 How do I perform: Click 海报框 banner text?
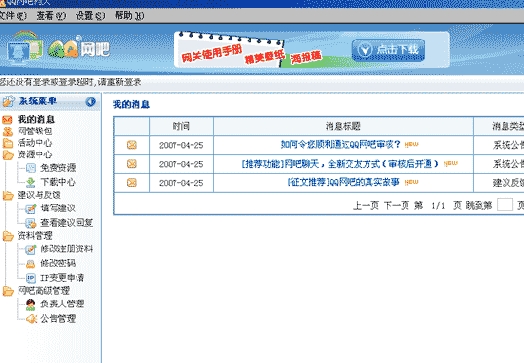[x=306, y=57]
